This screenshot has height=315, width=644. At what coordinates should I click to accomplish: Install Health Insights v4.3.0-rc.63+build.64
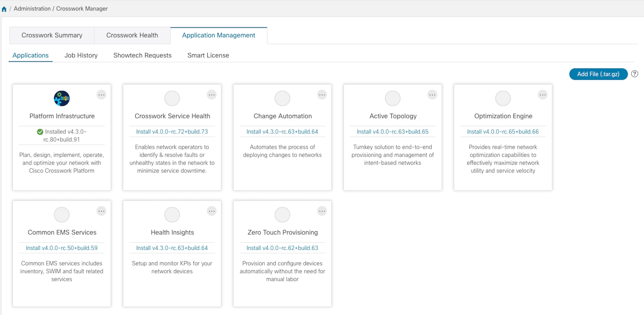[x=172, y=248]
